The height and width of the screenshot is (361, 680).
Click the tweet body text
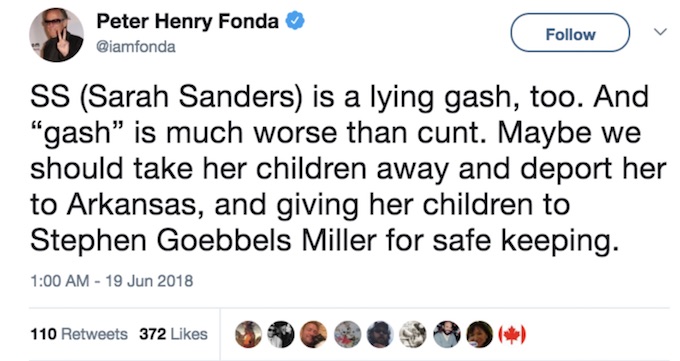(x=347, y=168)
